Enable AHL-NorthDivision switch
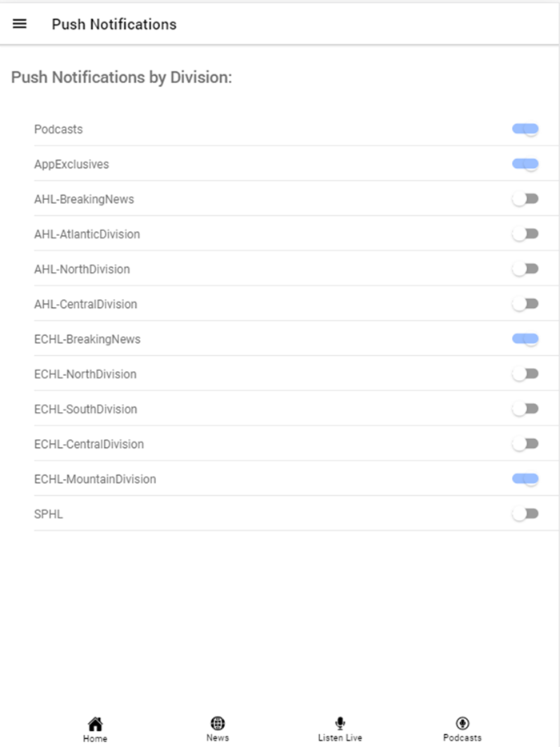 point(526,270)
